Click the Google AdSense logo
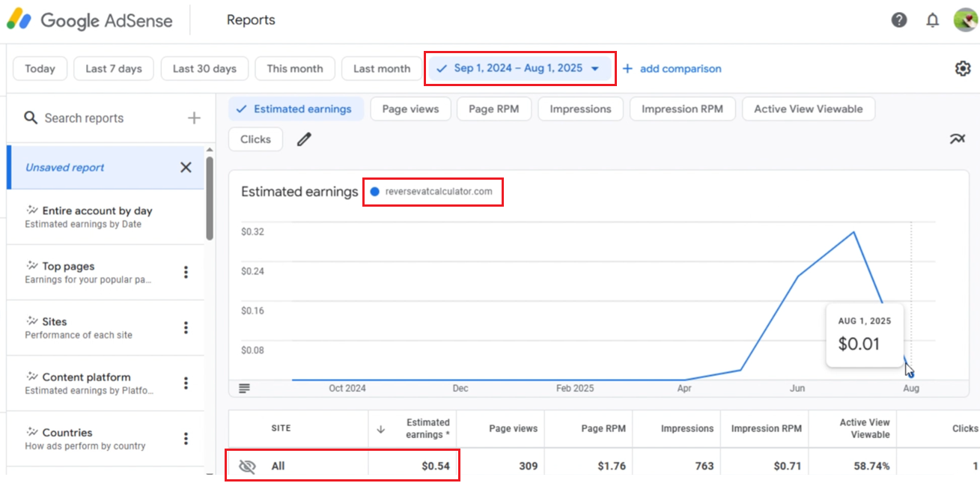Screen dimensions: 980x489 pyautogui.click(x=90, y=20)
